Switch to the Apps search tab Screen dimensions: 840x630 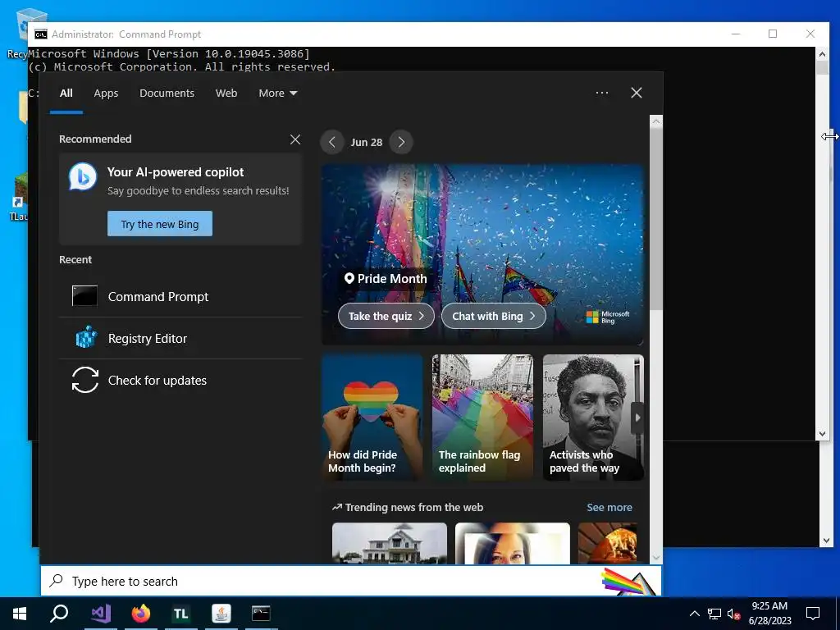106,94
